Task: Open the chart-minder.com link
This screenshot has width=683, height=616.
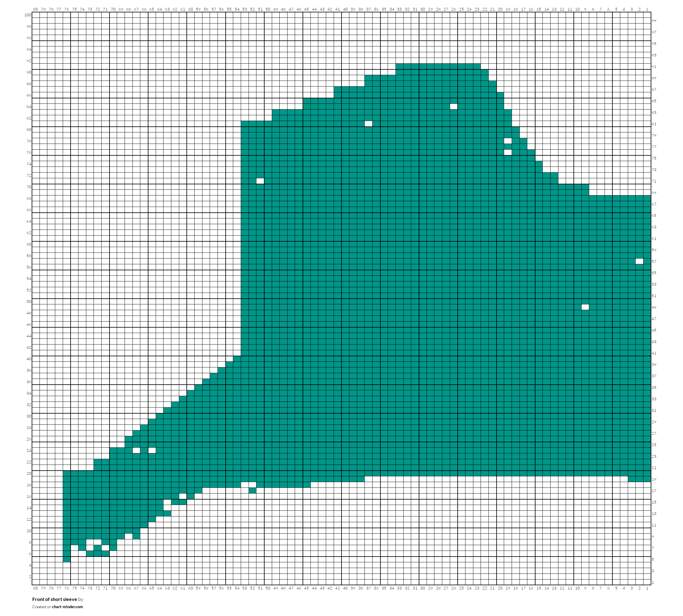Action: pyautogui.click(x=67, y=607)
